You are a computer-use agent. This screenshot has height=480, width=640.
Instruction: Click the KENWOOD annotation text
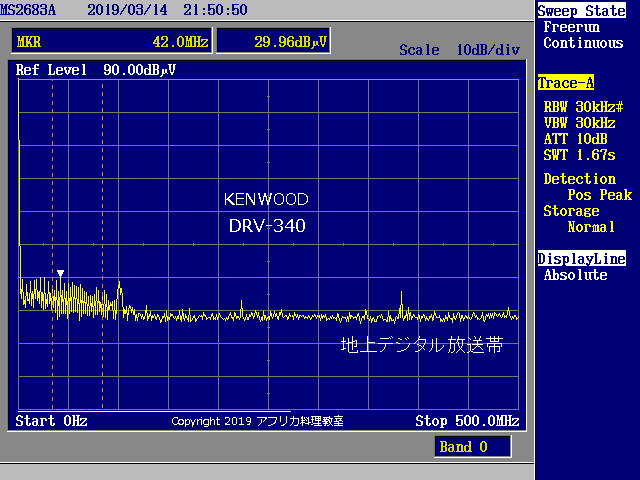[x=266, y=199]
